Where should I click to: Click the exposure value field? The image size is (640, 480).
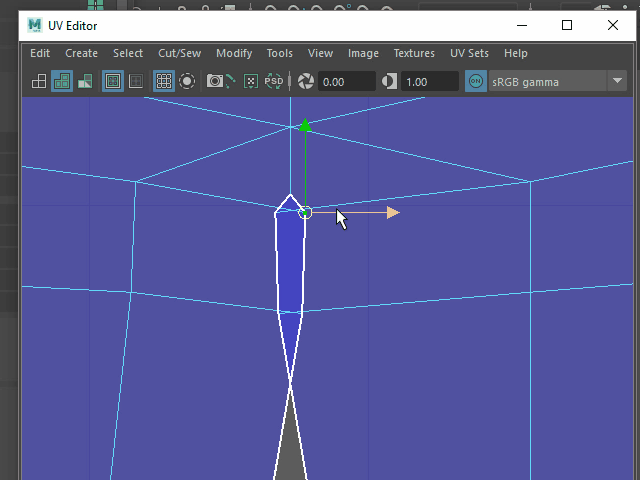coord(346,82)
